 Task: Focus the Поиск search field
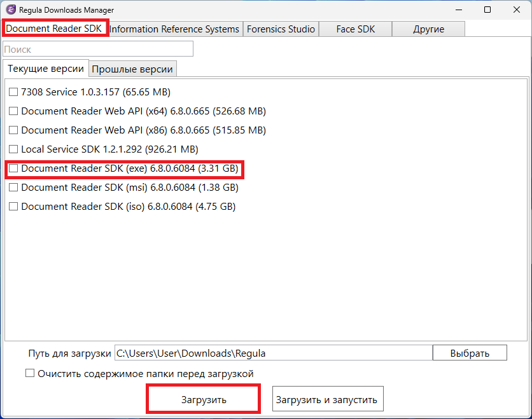point(98,49)
